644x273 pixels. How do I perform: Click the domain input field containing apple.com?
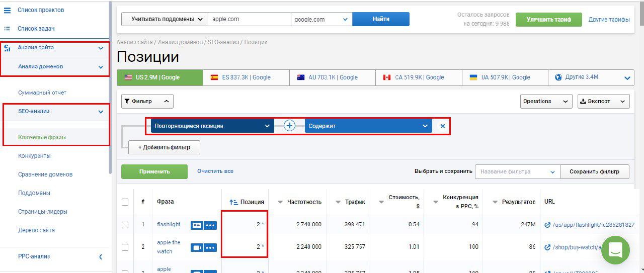(x=249, y=19)
